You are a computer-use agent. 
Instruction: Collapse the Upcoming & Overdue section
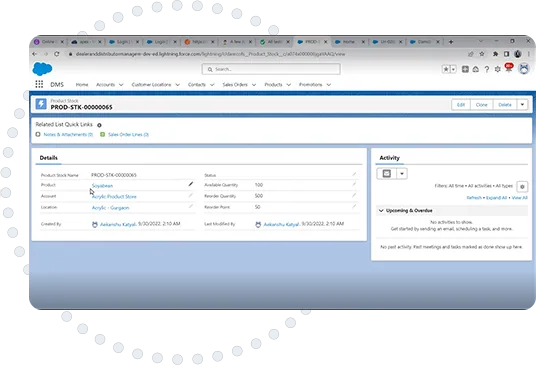pyautogui.click(x=381, y=211)
